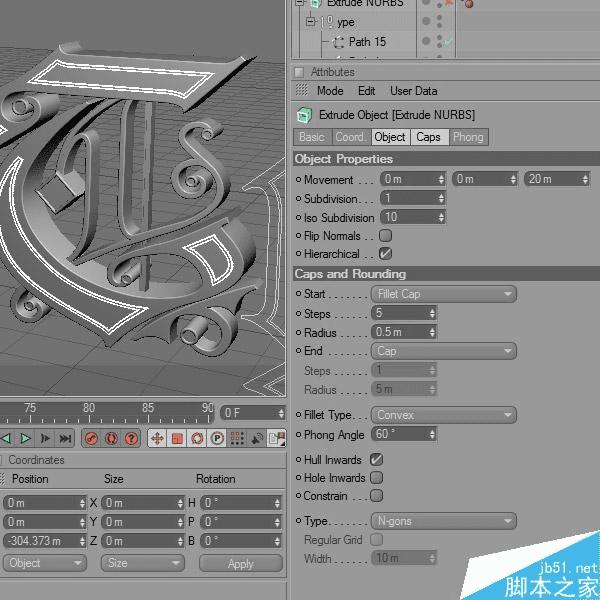Enable the Flip Normals checkbox
Image resolution: width=600 pixels, height=600 pixels.
pyautogui.click(x=385, y=236)
